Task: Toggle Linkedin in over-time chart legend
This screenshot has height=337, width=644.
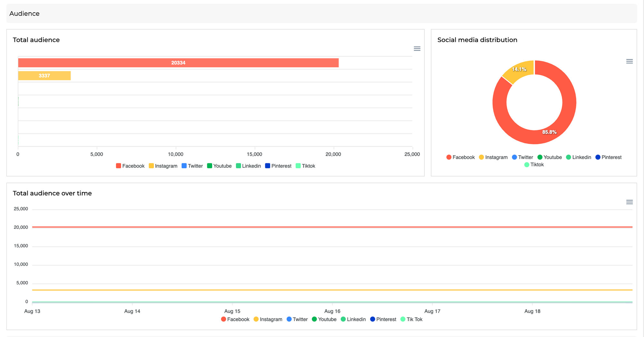Action: click(353, 319)
